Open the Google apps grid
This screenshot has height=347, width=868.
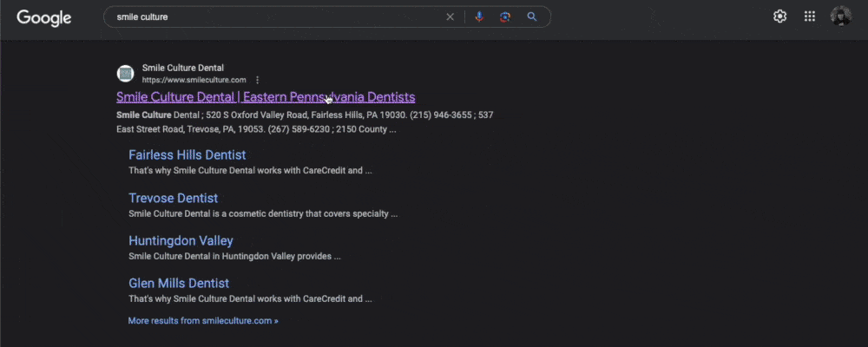(x=810, y=16)
